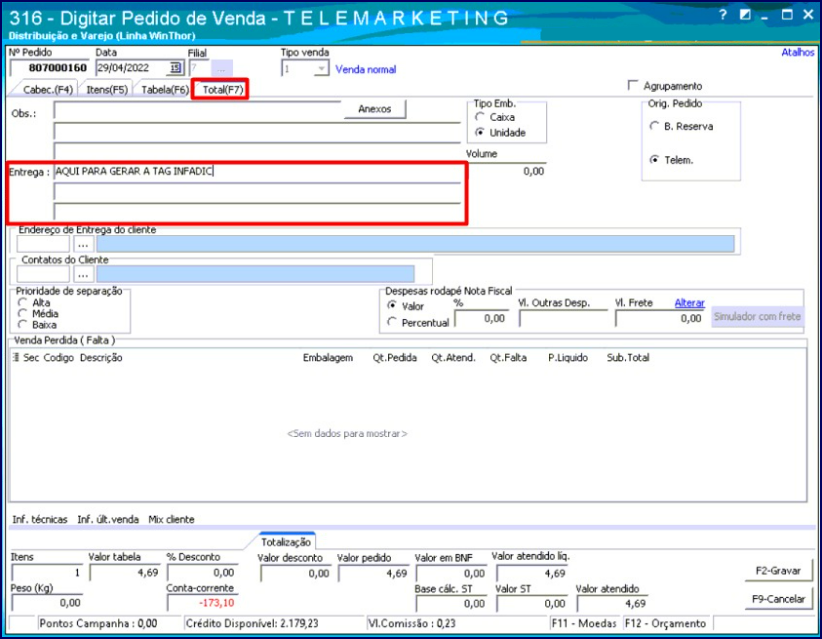Viewport: 822px width, 639px height.
Task: Cancel order with F9-Cancelar
Action: 778,599
